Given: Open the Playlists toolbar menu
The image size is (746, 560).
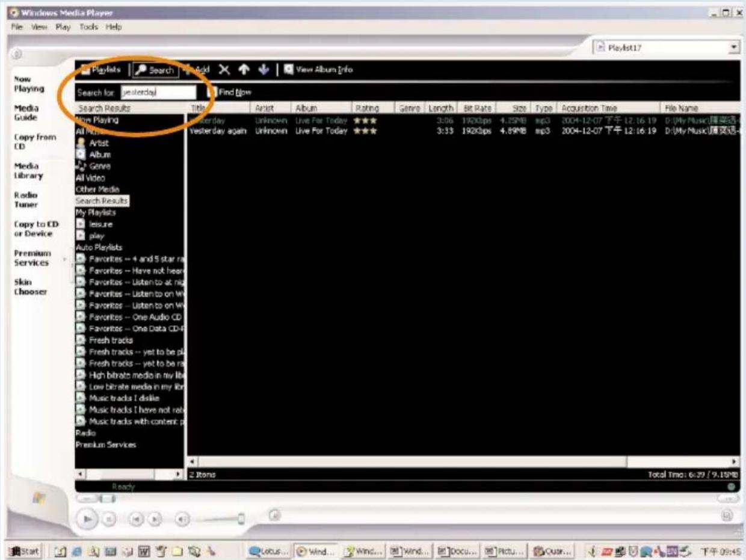Looking at the screenshot, I should [x=100, y=70].
